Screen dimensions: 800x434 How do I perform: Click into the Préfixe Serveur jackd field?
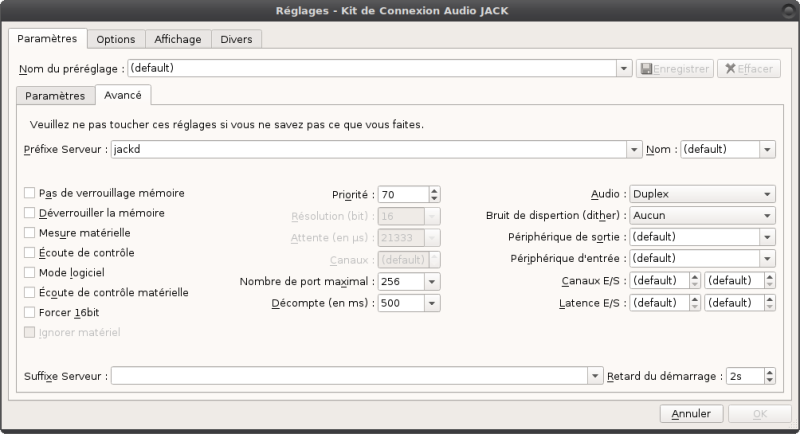(369, 149)
